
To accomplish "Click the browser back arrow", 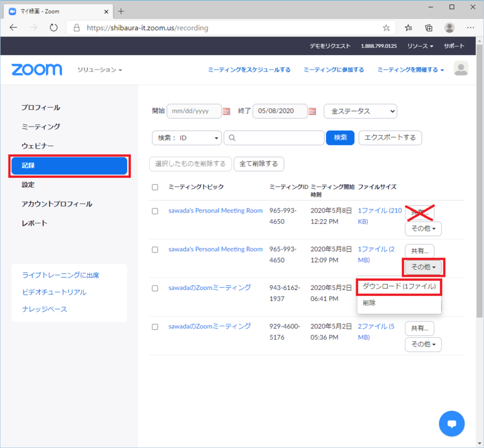I will [x=13, y=28].
